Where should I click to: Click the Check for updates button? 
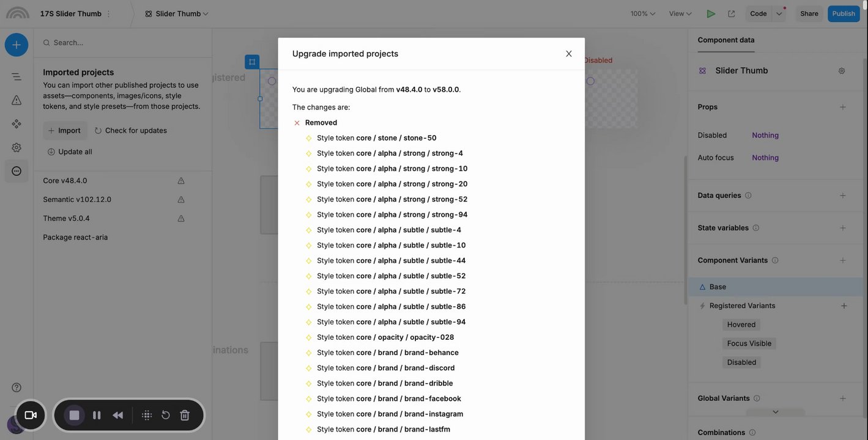[x=130, y=130]
